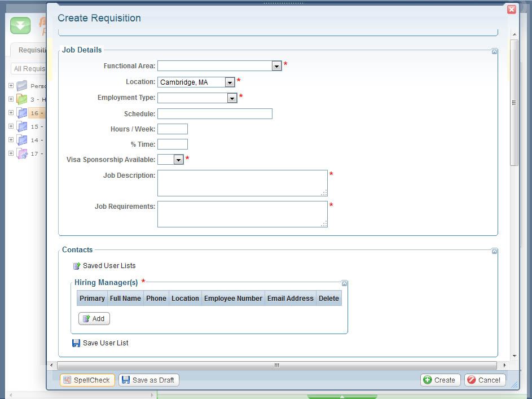This screenshot has height=399, width=532.
Task: Click the Add hiring manager button
Action: coord(94,319)
